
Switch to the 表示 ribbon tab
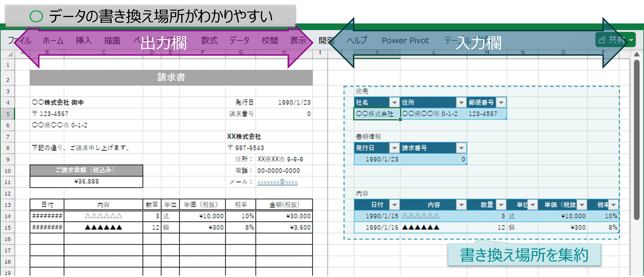click(298, 40)
